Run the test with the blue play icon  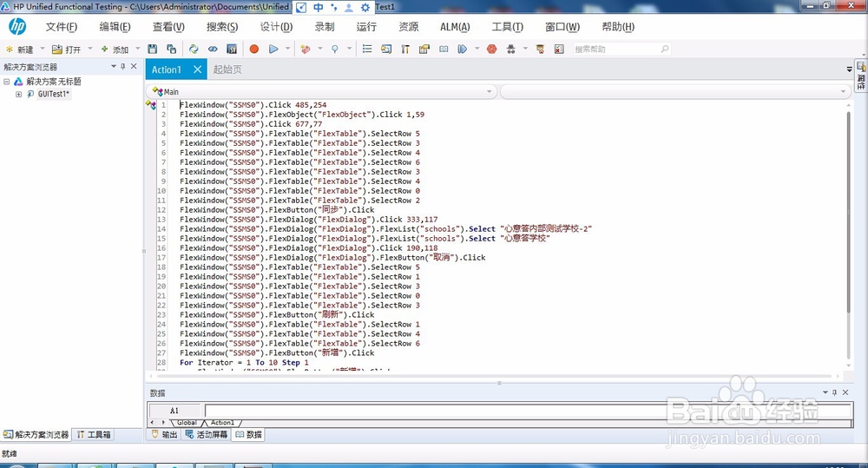pyautogui.click(x=273, y=49)
